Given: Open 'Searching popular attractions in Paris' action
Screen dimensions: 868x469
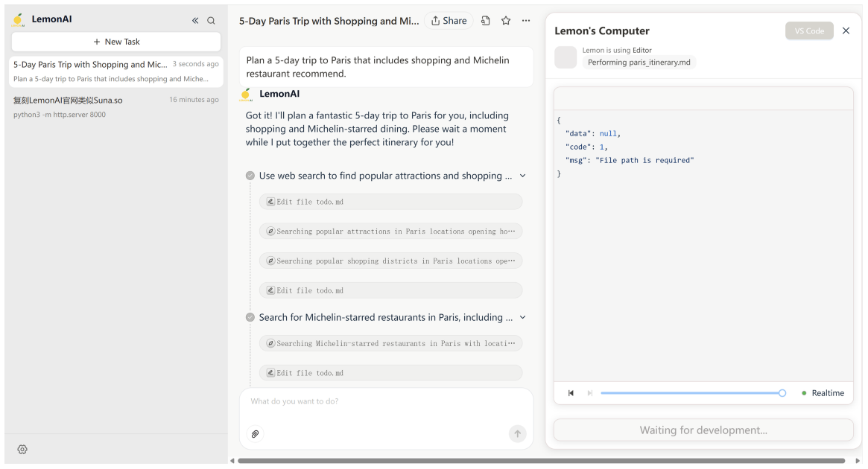Looking at the screenshot, I should (391, 232).
